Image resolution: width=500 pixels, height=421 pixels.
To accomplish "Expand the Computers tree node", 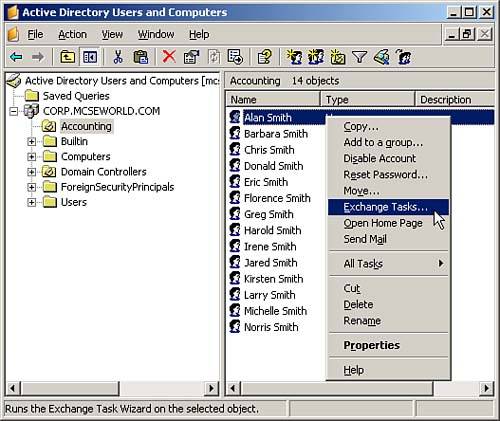I will (31, 157).
